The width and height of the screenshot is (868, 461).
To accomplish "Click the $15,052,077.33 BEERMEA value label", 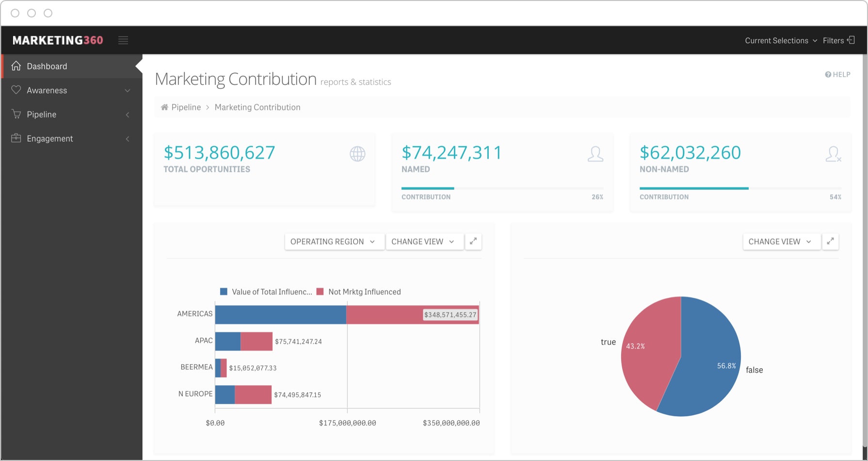I will [x=253, y=368].
